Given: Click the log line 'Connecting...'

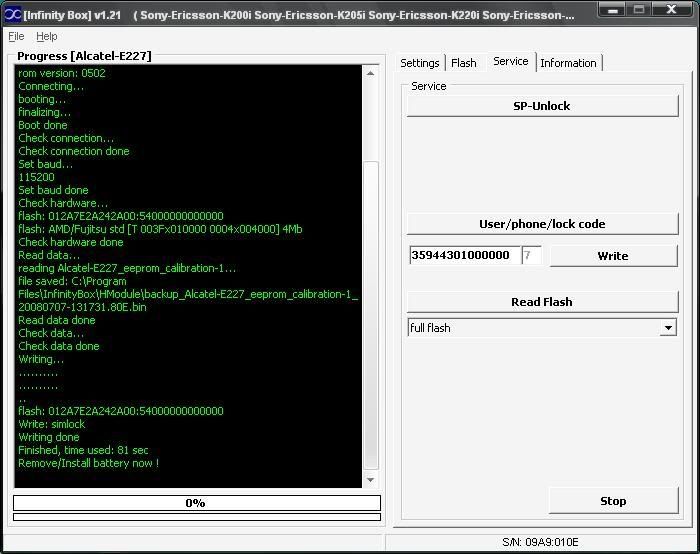Looking at the screenshot, I should [51, 86].
